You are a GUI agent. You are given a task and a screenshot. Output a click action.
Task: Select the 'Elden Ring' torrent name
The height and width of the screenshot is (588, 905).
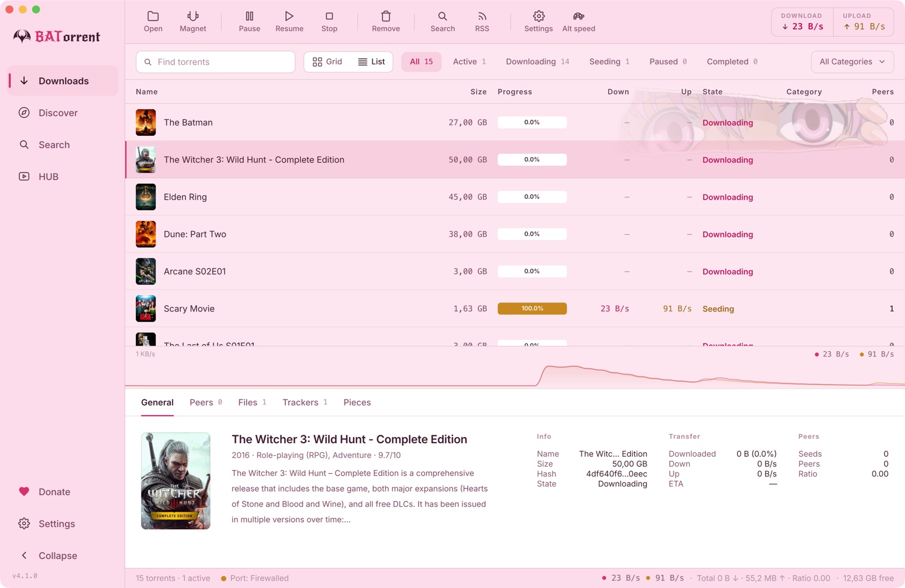pyautogui.click(x=185, y=197)
